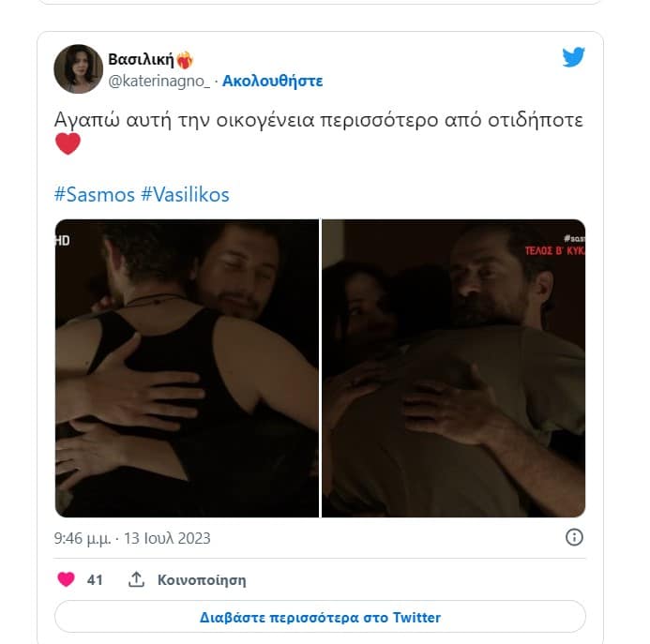Click the ΤΕΛΟΣ Β' ΚΥΚΛΟΥ overlay text
This screenshot has width=650, height=644.
click(x=555, y=250)
